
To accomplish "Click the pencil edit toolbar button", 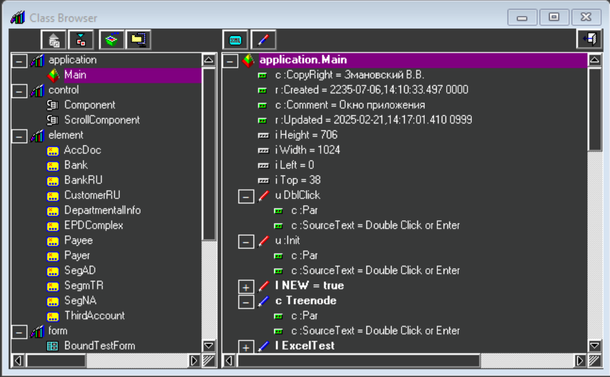I will (x=263, y=40).
